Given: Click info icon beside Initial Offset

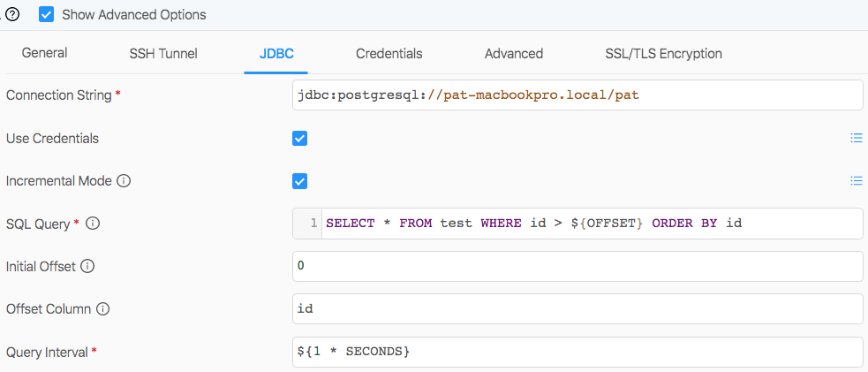Looking at the screenshot, I should tap(87, 266).
